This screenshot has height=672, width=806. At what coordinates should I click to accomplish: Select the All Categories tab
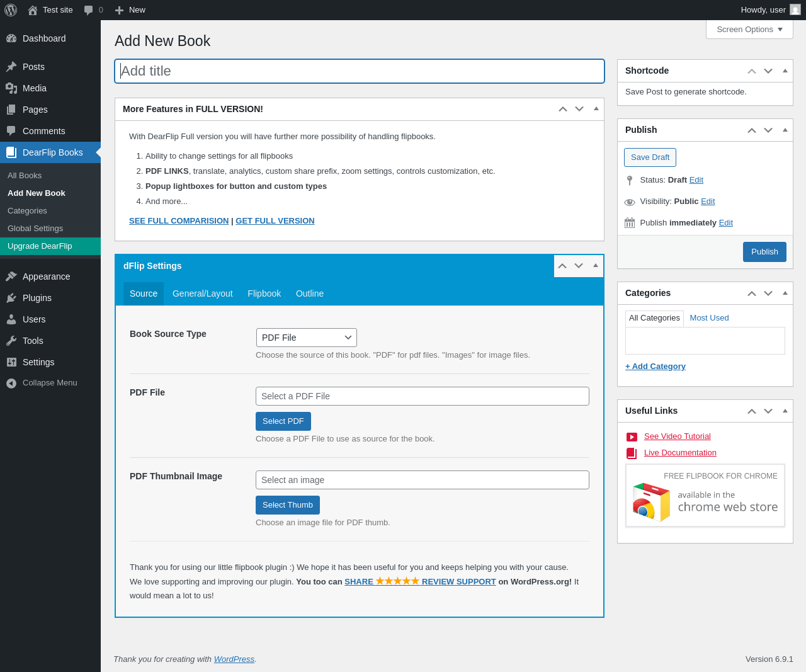click(654, 318)
